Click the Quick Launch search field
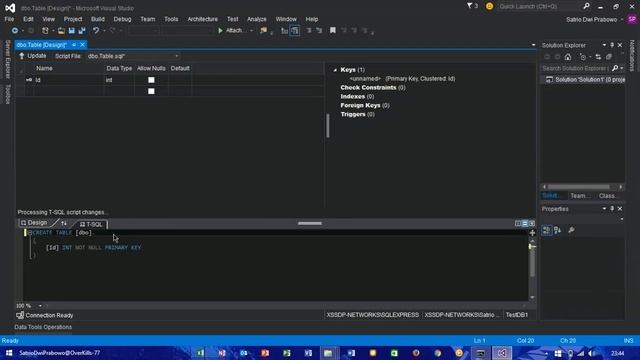640x360 pixels. pyautogui.click(x=540, y=7)
